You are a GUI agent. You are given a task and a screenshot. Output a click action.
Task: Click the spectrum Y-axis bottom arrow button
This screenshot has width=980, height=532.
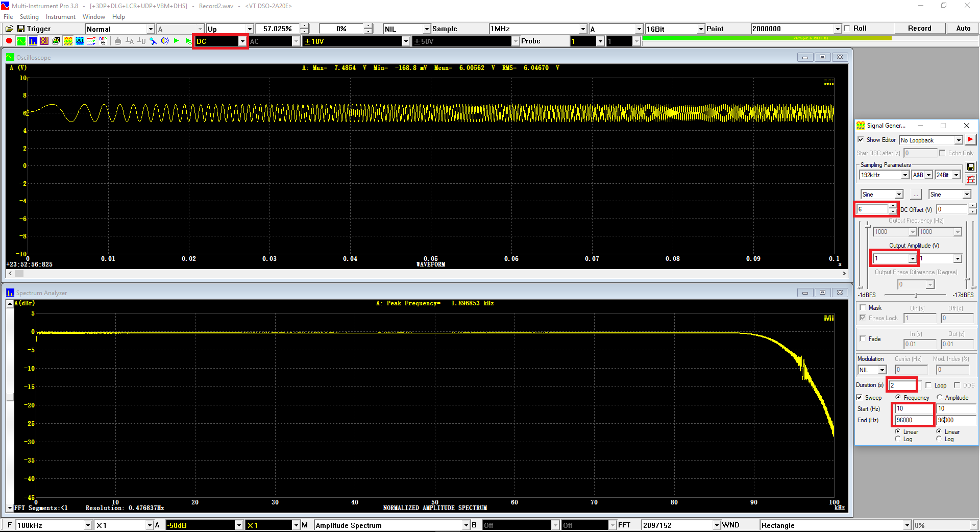[10, 508]
